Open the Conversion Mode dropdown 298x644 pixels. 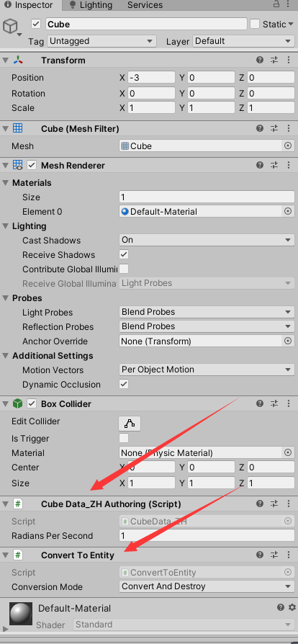point(207,586)
